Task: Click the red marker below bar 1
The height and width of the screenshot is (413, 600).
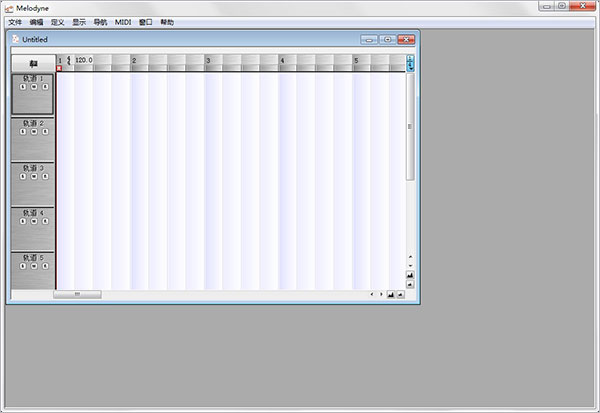Action: [59, 68]
